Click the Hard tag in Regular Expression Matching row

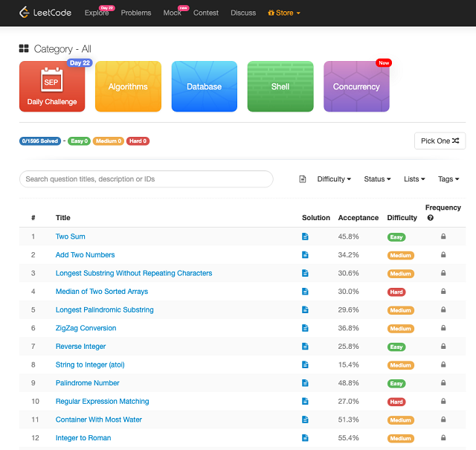[396, 402]
